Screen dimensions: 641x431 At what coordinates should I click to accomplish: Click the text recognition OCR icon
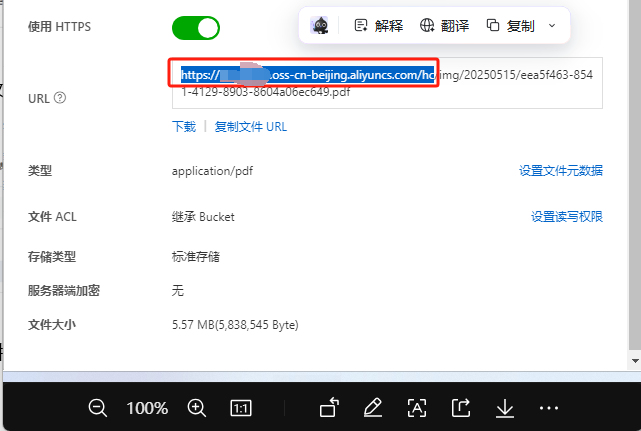click(x=417, y=408)
